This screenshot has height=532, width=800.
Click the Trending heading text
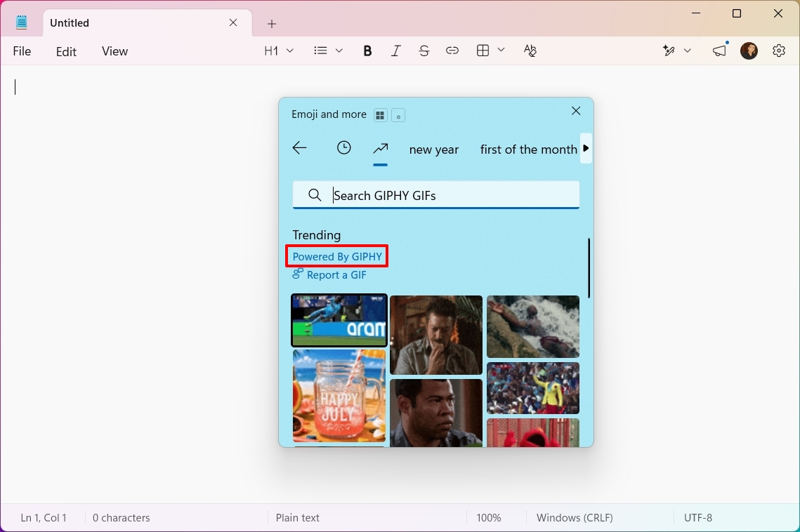316,234
